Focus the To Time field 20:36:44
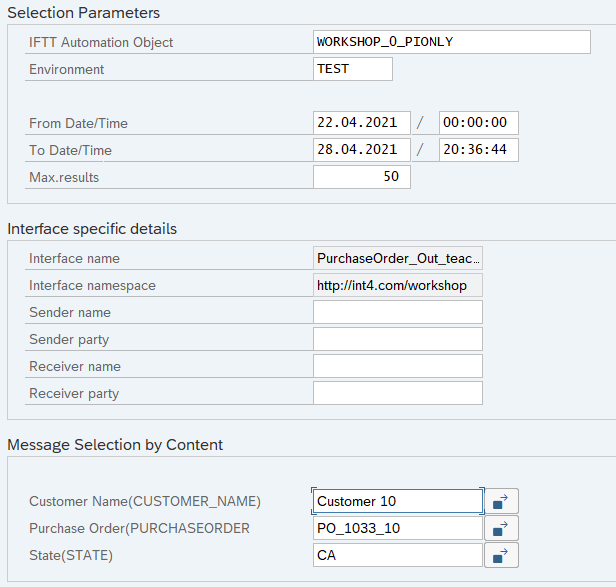Viewport: 616px width, 587px height. coord(478,150)
